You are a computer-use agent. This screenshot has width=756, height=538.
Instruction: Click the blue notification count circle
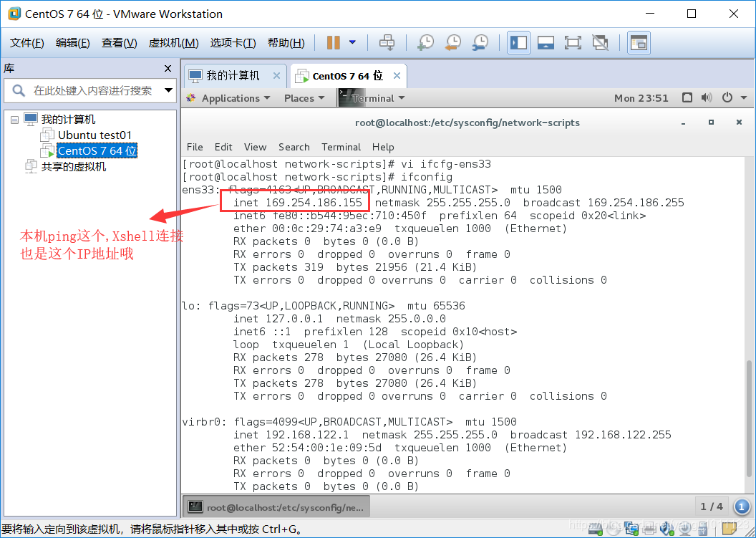coord(742,506)
